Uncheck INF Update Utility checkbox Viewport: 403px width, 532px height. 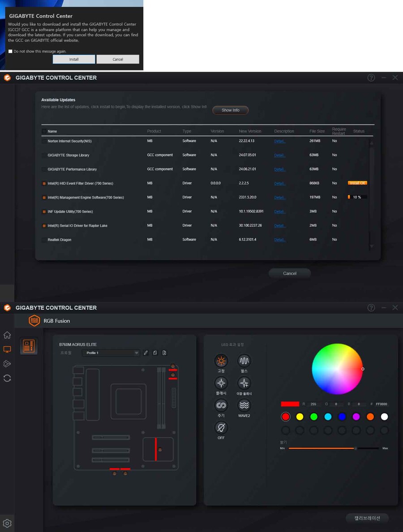click(44, 212)
